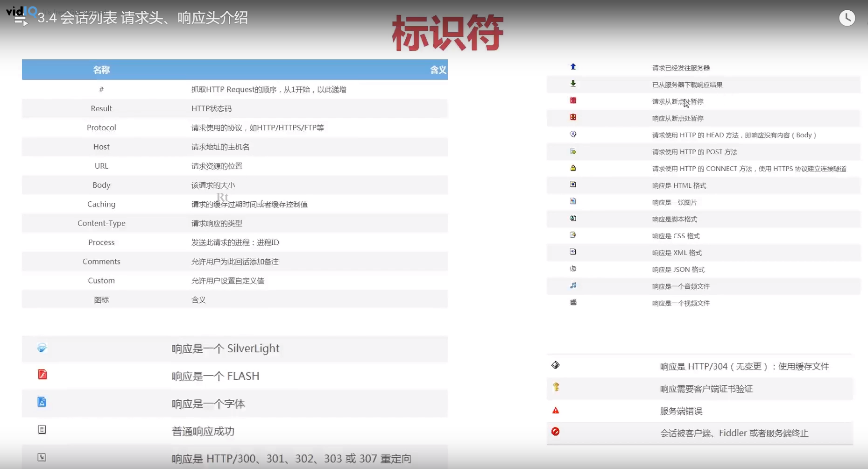Click the JSON format response icon
The image size is (868, 469).
[573, 269]
